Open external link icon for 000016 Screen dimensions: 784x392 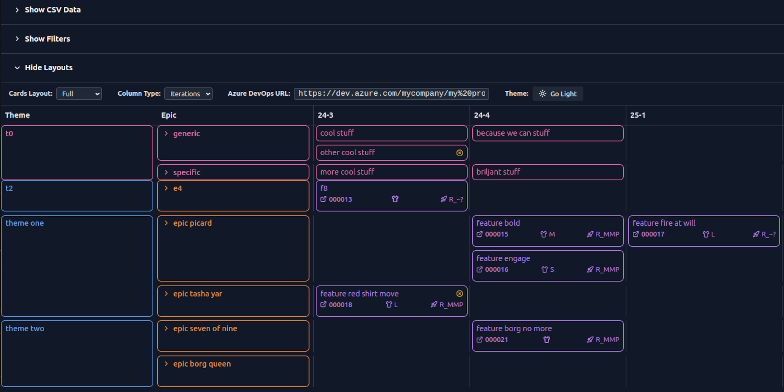pos(480,270)
